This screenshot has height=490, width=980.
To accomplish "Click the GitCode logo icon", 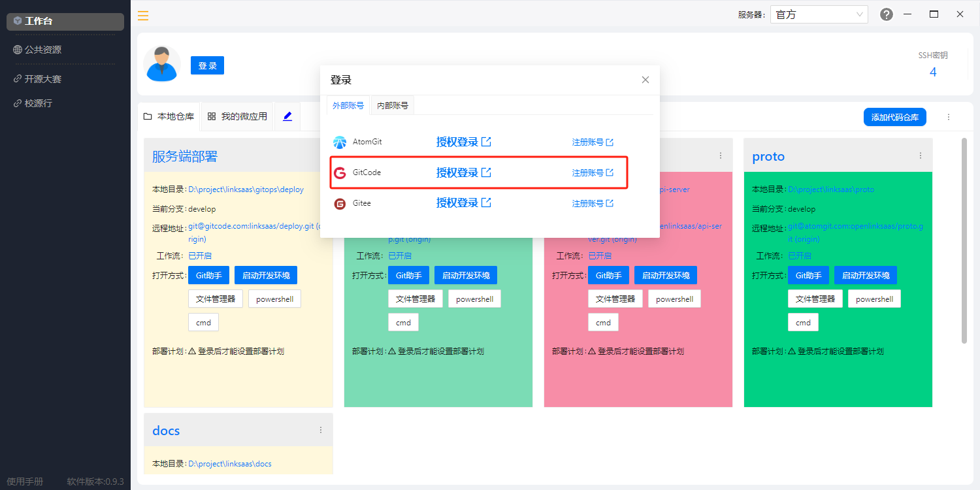I will tap(339, 172).
